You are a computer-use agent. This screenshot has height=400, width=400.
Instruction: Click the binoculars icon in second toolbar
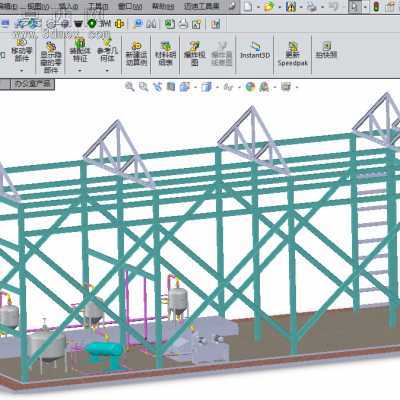point(152,24)
